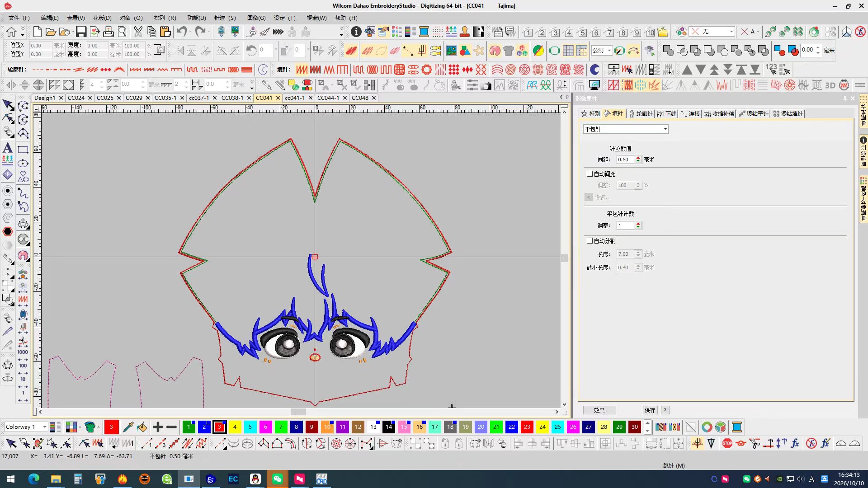Open Microsoft Edge from the taskbar
Viewport: 868px width, 488px height.
tap(34, 479)
